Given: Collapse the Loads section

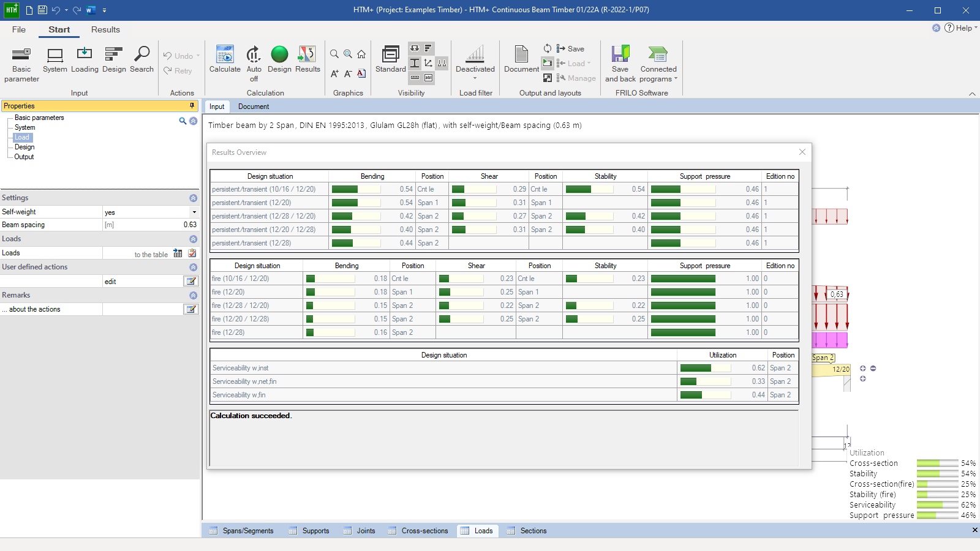Looking at the screenshot, I should [x=193, y=239].
